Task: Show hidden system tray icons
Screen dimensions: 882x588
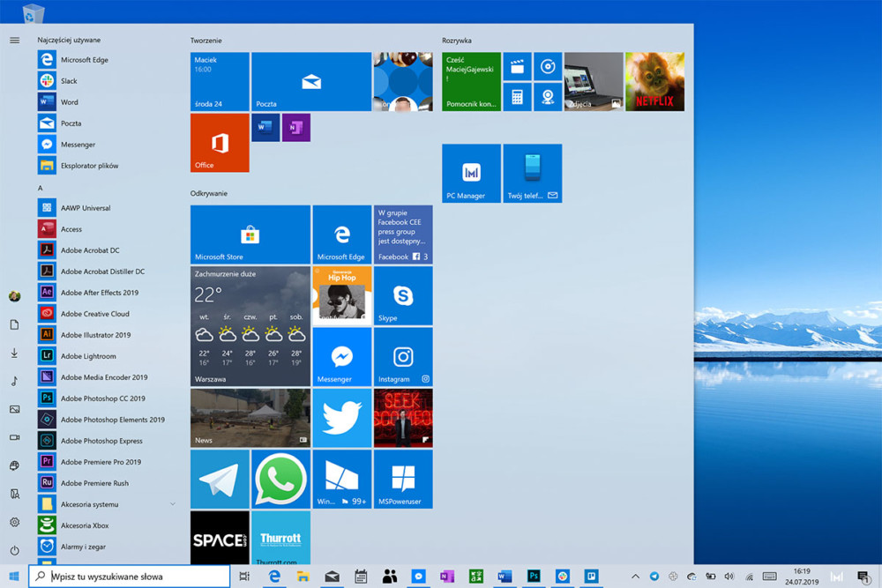Action: tap(635, 577)
